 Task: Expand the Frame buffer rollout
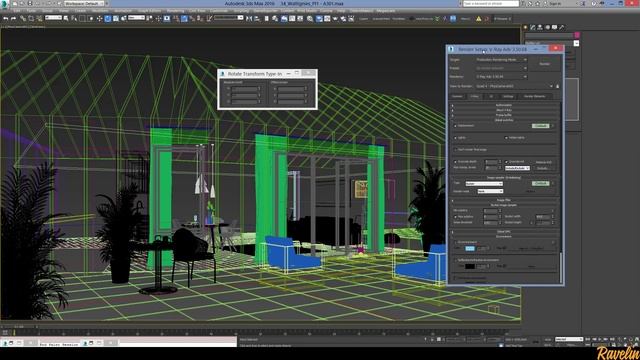[504, 115]
